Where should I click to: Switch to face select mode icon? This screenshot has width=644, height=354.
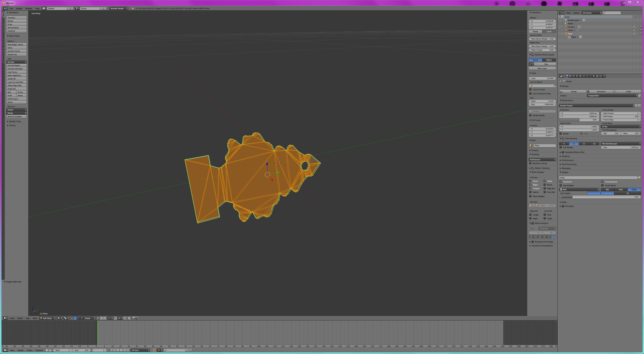tap(105, 318)
